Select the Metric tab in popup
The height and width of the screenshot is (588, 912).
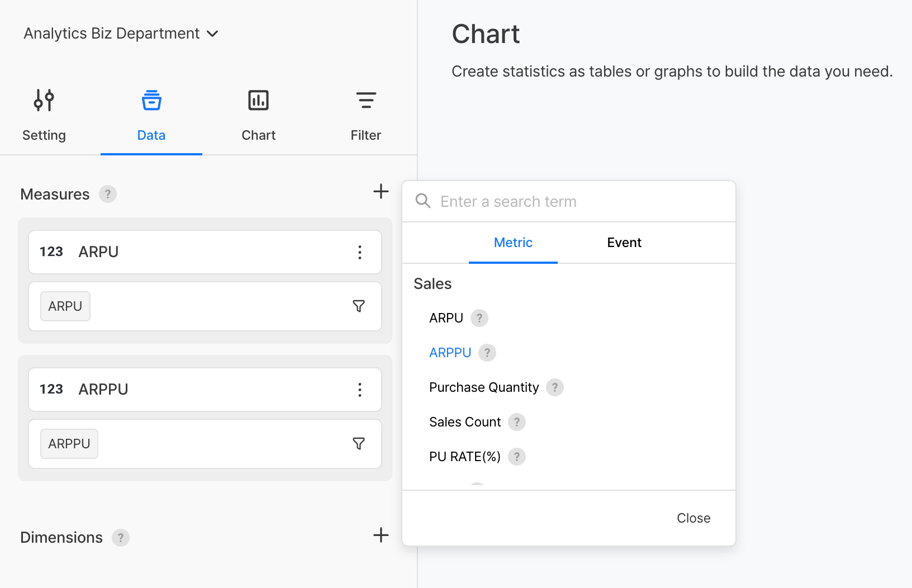tap(513, 243)
